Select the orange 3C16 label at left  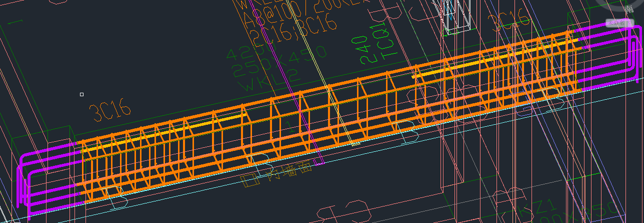[x=109, y=111]
